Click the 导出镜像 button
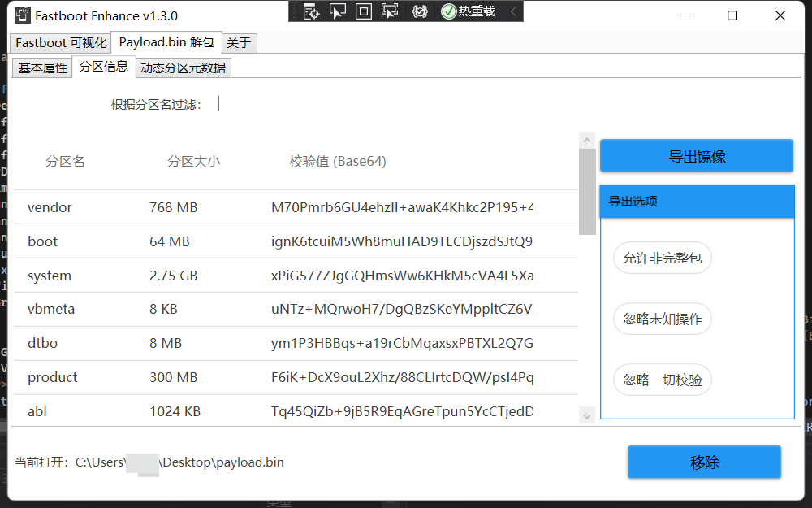 [697, 156]
